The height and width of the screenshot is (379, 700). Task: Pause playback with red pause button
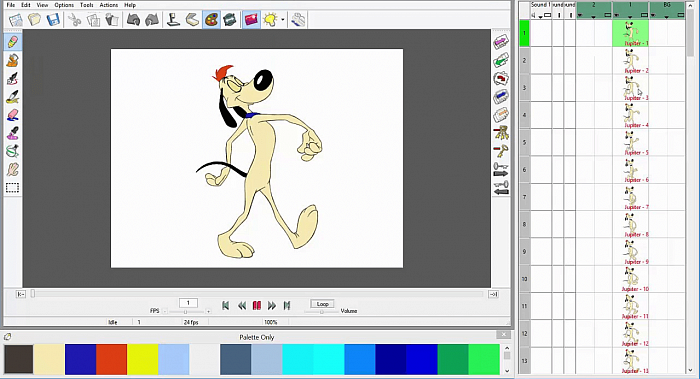coord(257,305)
